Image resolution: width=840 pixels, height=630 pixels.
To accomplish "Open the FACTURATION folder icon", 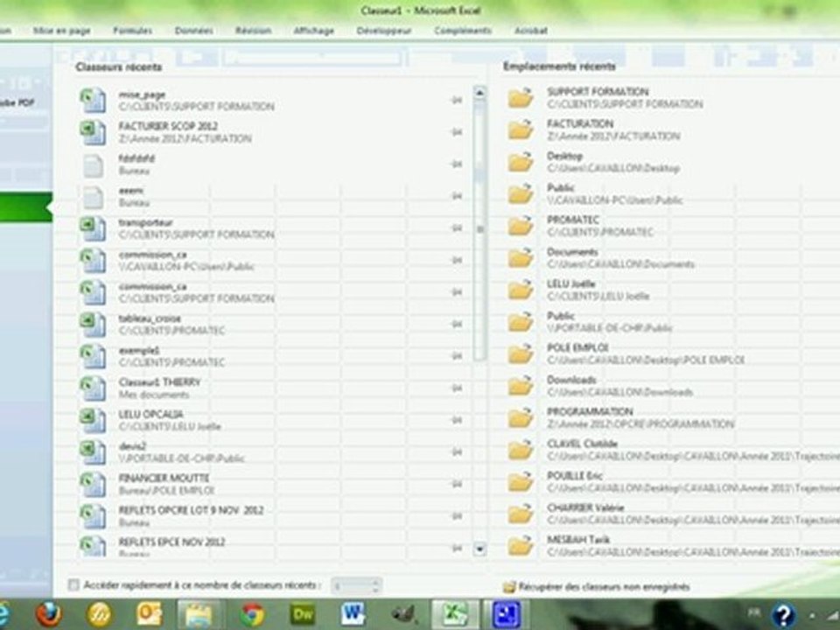I will coord(521,129).
